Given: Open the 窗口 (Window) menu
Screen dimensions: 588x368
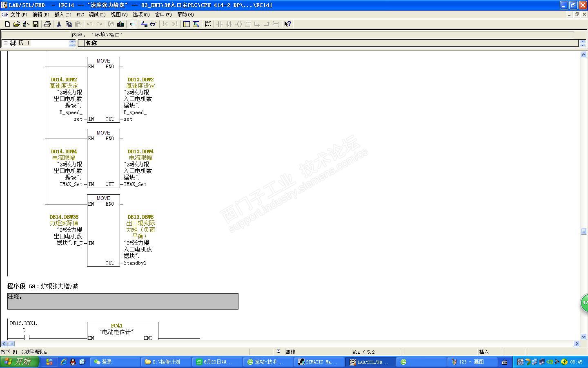Looking at the screenshot, I should [x=163, y=15].
